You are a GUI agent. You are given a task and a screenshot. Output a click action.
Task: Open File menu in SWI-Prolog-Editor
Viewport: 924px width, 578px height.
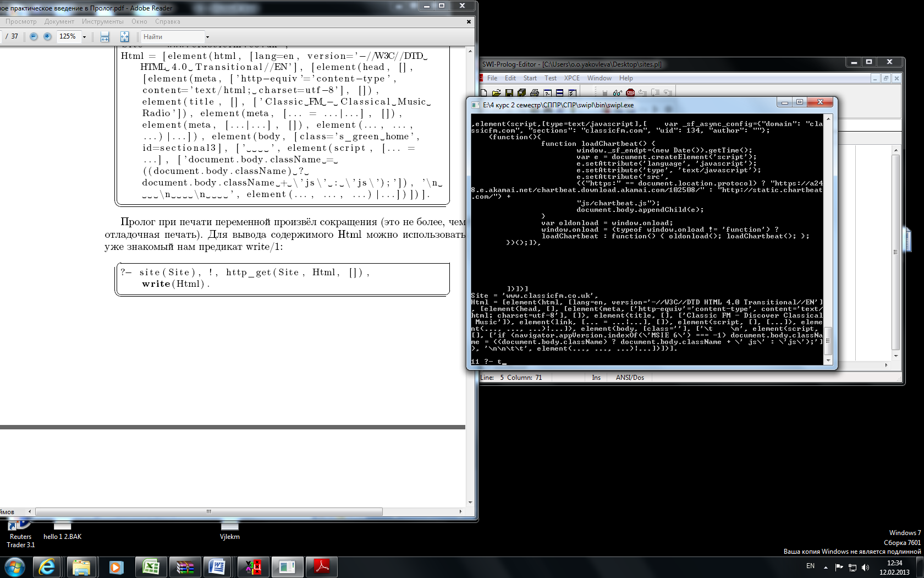492,78
